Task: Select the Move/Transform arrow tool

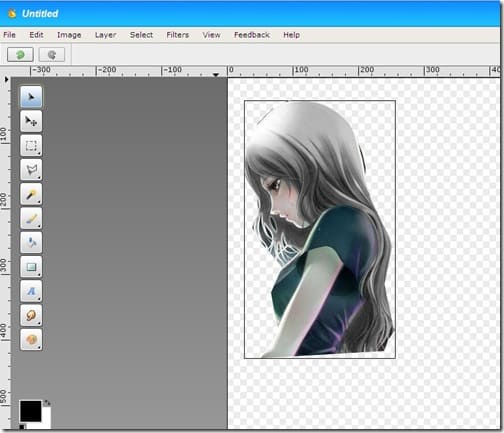Action: [31, 121]
